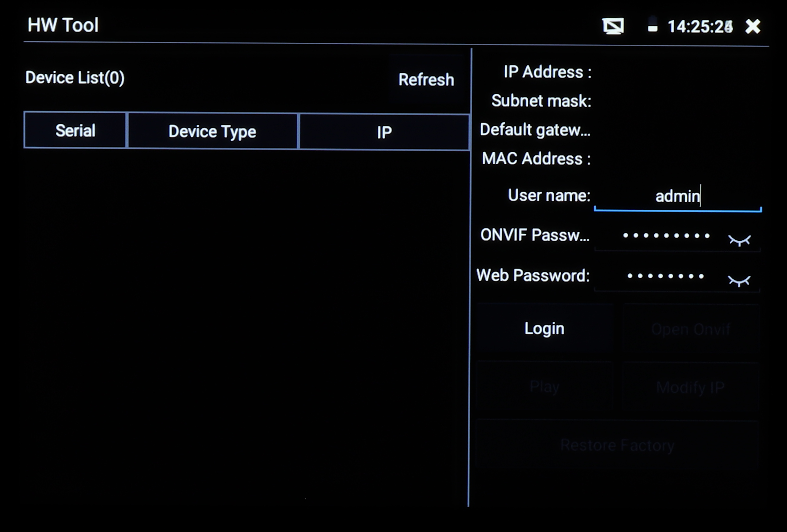
Task: Click the Restore Factory button
Action: (617, 445)
